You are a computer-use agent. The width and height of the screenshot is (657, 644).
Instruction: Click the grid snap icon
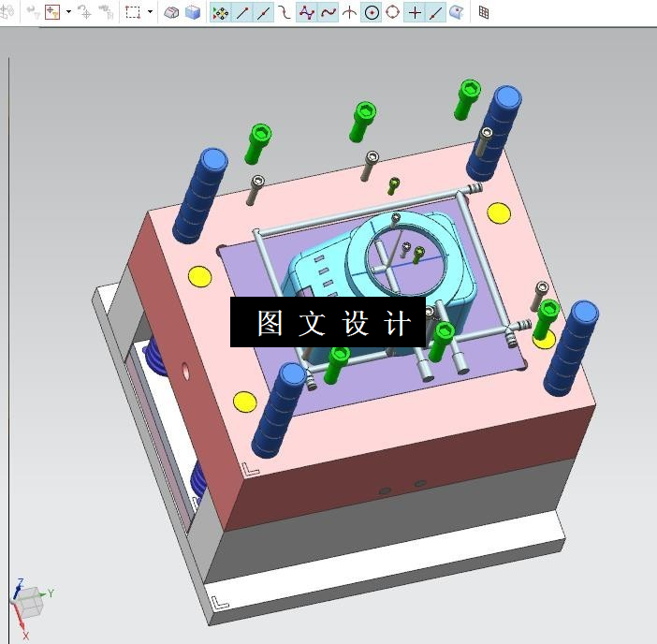click(484, 12)
